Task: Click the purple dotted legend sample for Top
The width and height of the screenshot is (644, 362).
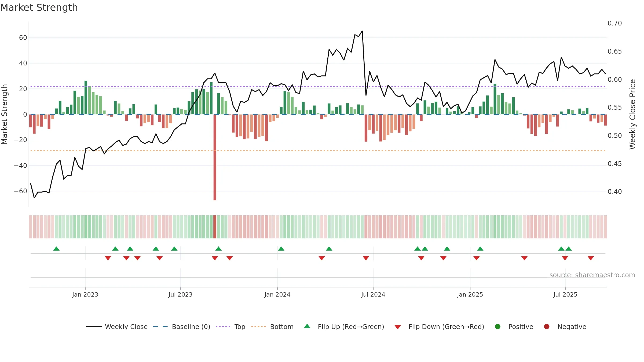Action: point(223,327)
